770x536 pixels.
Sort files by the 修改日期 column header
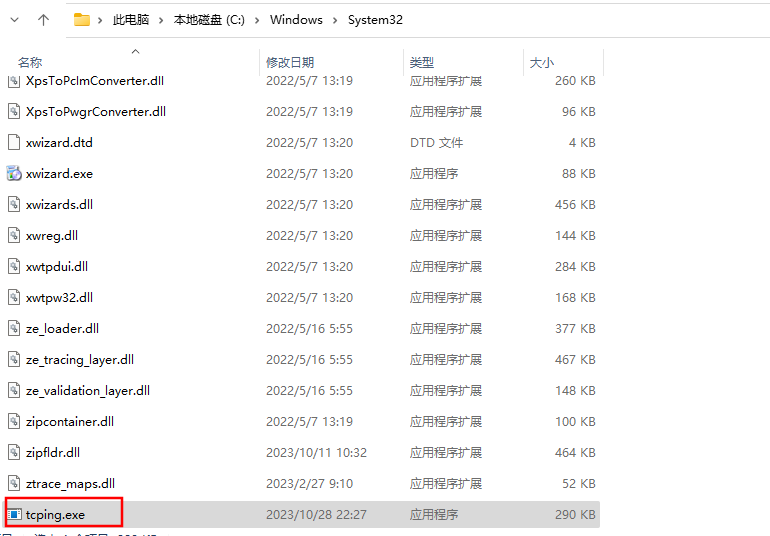pyautogui.click(x=289, y=63)
